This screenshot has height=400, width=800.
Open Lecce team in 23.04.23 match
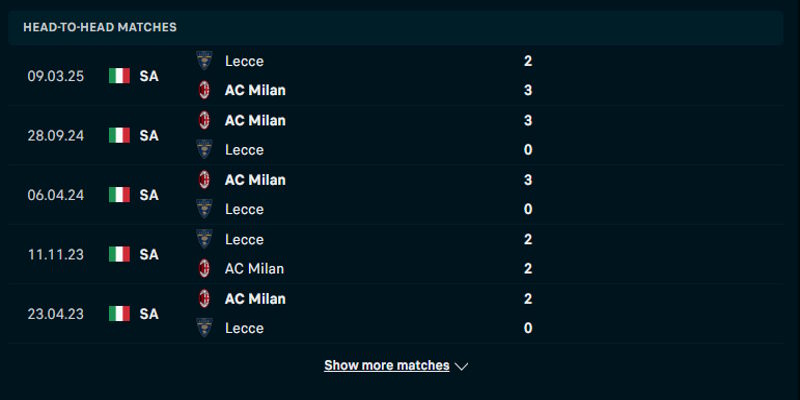244,328
